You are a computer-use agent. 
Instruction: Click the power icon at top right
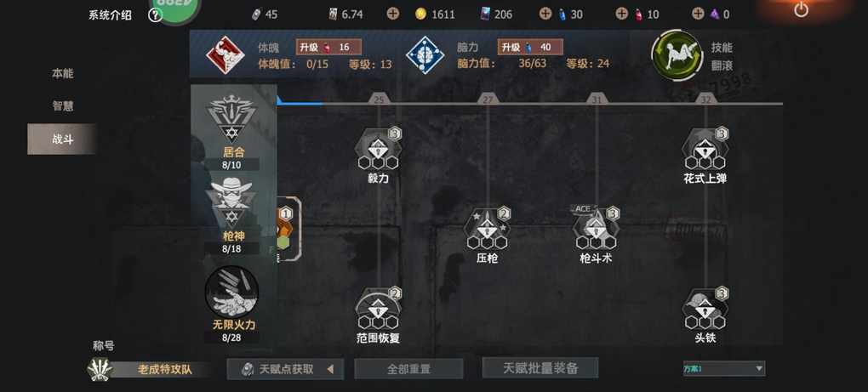tap(801, 9)
